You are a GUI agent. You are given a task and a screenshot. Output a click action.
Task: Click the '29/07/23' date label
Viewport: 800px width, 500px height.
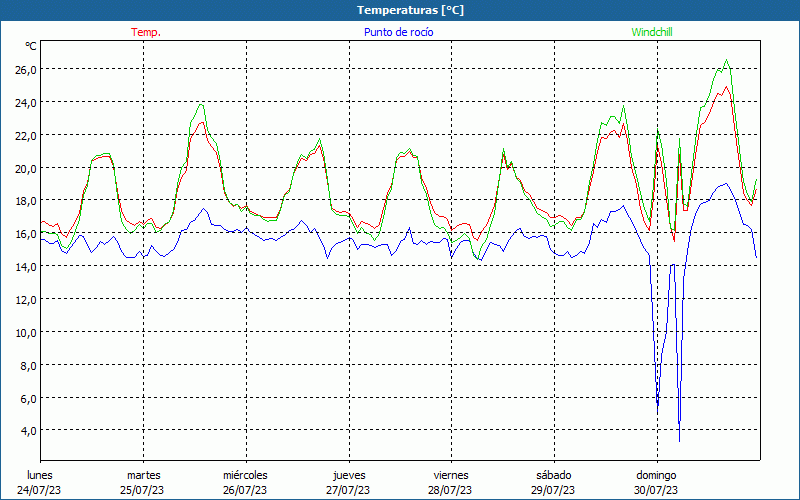click(553, 490)
